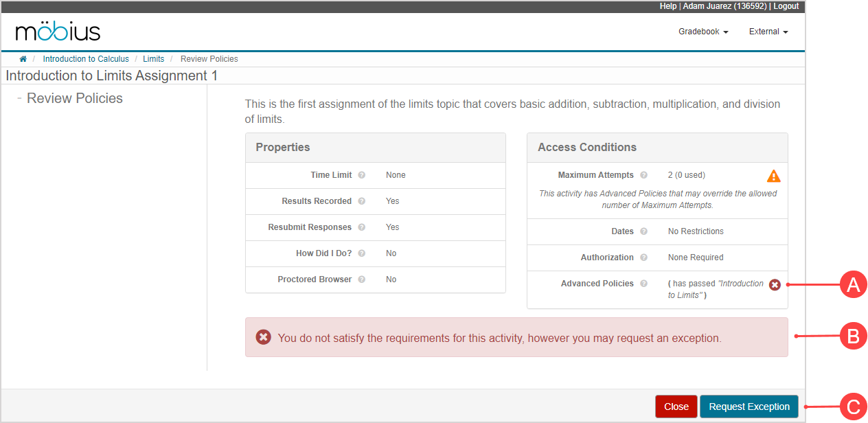Click the Authorization help icon
Viewport: 868px width, 423px height.
643,257
